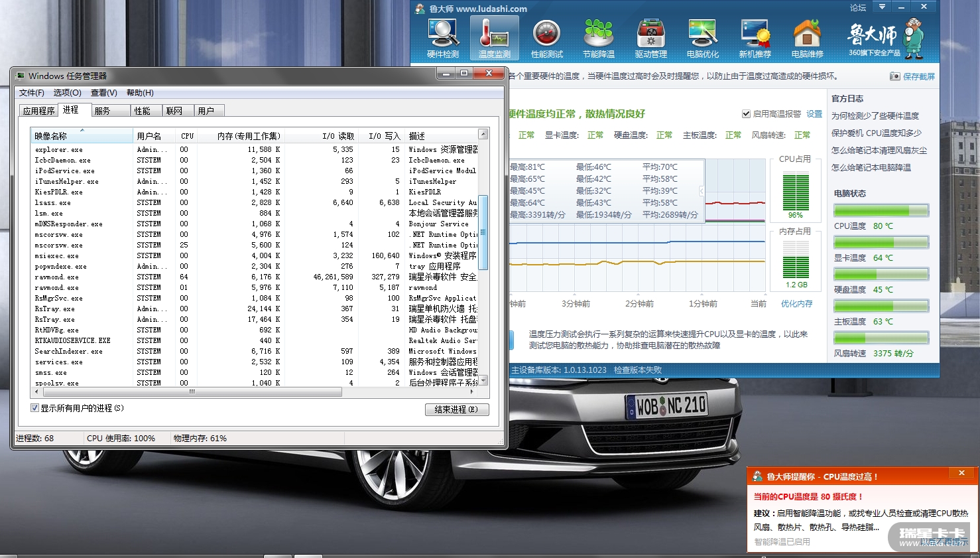Sort by 内存(专用工作集) column header
This screenshot has width=980, height=558.
241,136
